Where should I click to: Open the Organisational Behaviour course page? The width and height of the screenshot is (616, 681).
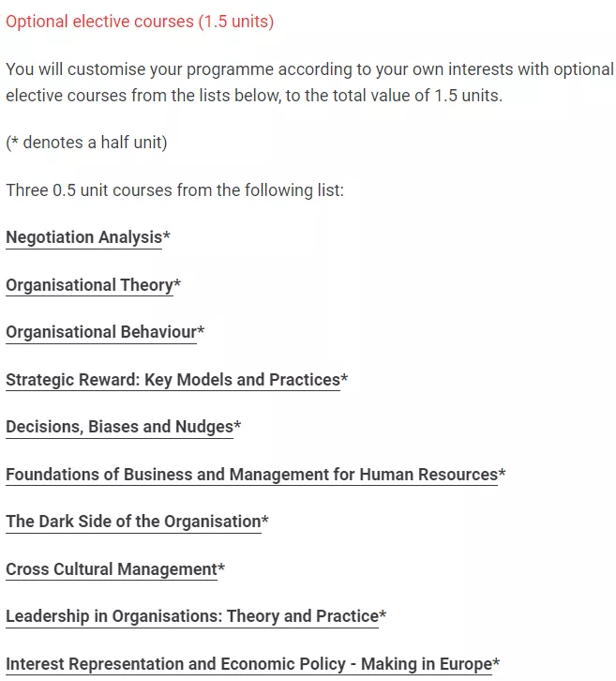101,332
